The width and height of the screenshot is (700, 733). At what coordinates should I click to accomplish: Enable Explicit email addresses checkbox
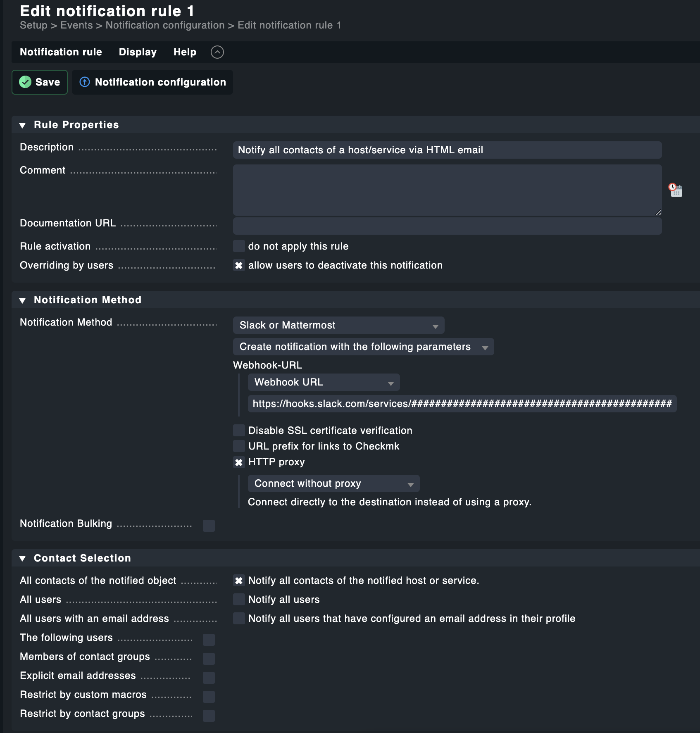(209, 678)
